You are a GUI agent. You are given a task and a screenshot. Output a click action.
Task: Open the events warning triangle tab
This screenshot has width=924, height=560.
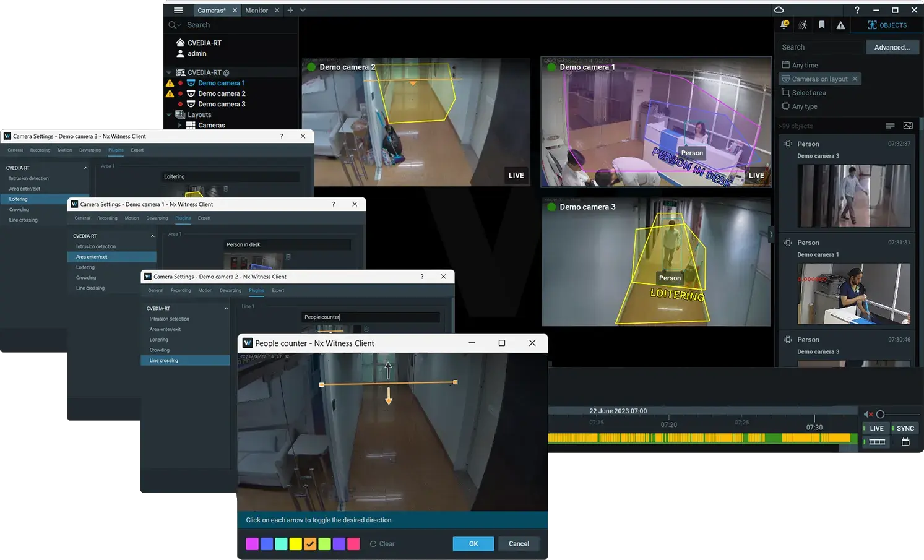click(840, 25)
